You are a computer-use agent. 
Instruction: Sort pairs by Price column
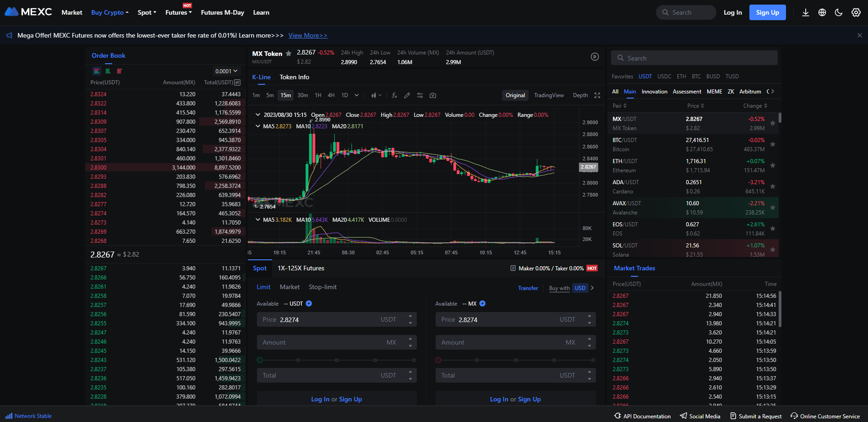coord(695,106)
